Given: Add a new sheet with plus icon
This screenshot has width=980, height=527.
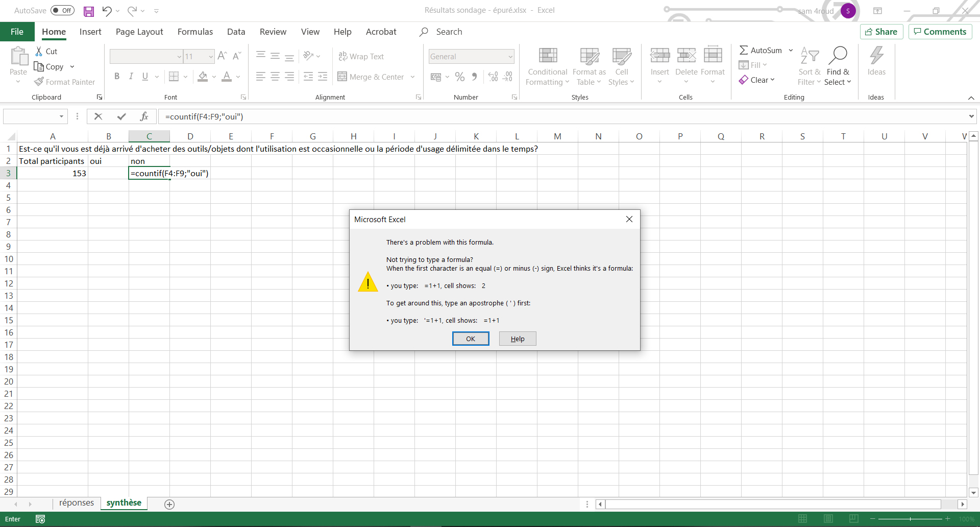Looking at the screenshot, I should tap(169, 505).
